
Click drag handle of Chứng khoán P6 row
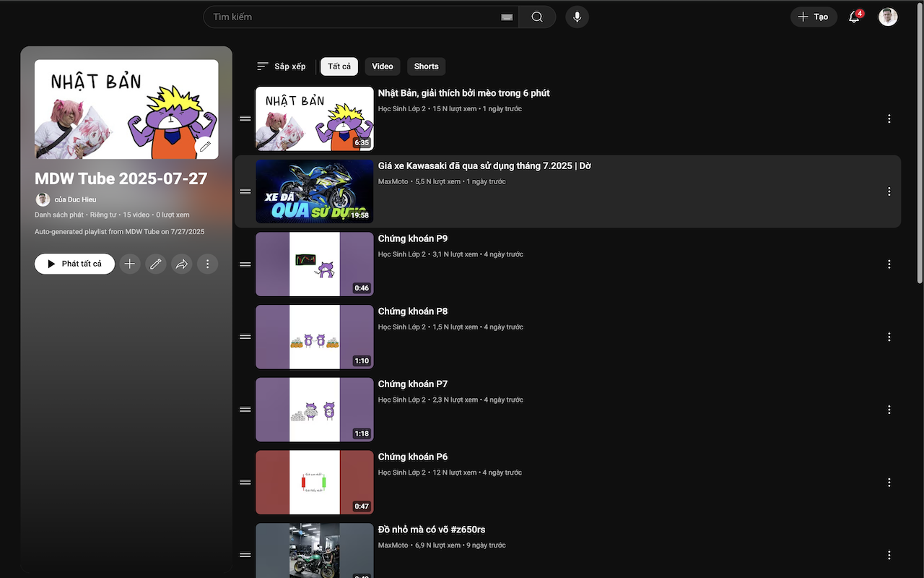coord(245,483)
